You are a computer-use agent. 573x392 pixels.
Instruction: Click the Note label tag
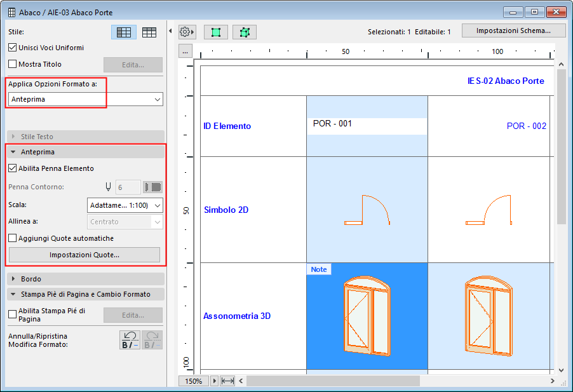319,269
